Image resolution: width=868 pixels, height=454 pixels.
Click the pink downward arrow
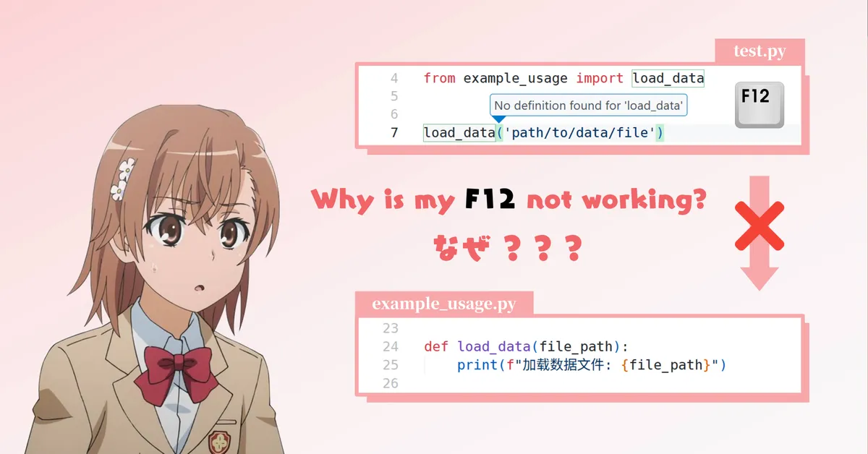[759, 233]
